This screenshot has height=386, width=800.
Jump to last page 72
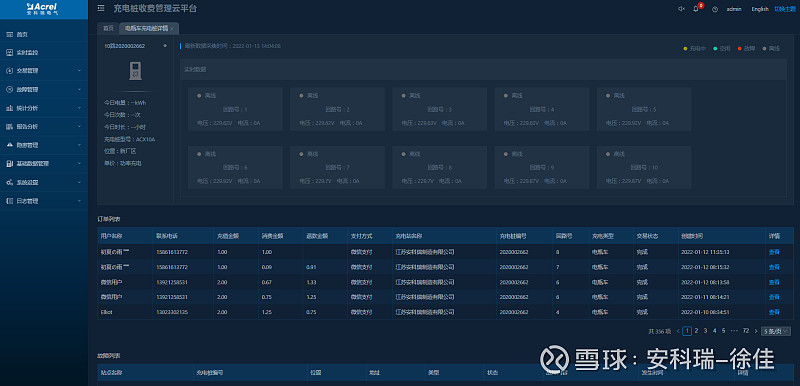745,331
